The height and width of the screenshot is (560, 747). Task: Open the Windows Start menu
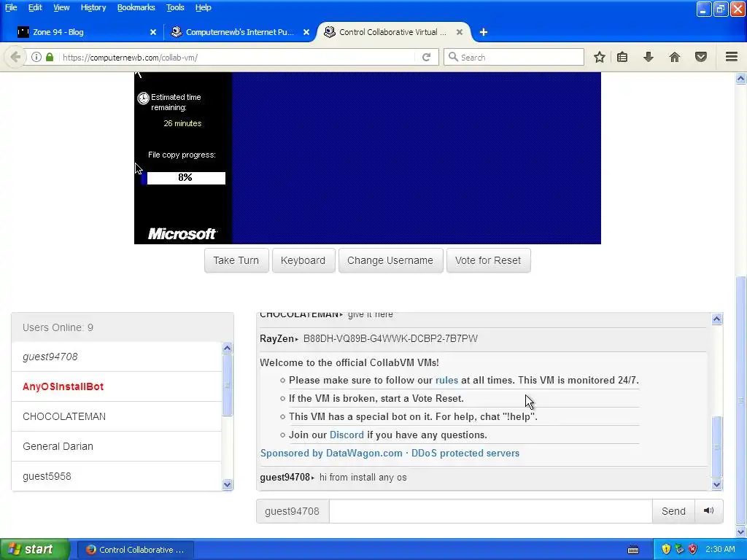coord(34,550)
